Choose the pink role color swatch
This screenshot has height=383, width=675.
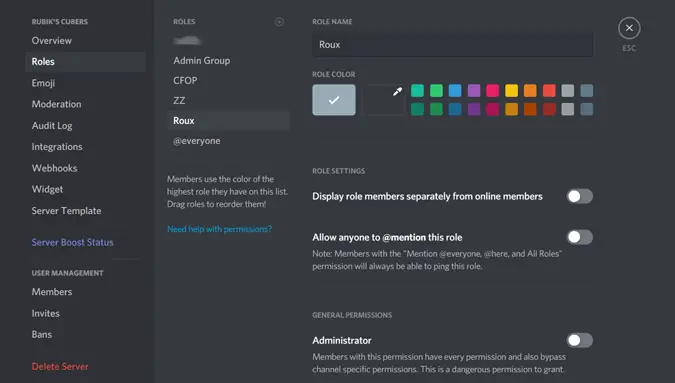[492, 90]
